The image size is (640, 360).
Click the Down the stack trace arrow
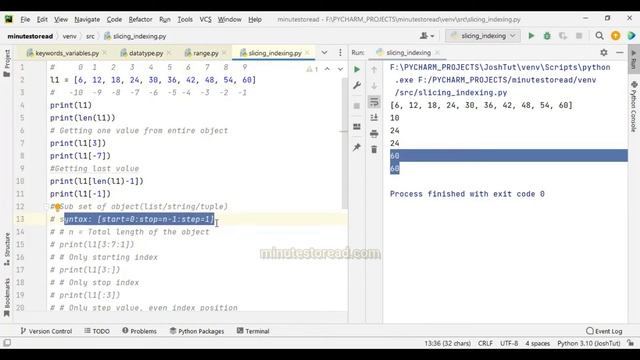pos(374,85)
